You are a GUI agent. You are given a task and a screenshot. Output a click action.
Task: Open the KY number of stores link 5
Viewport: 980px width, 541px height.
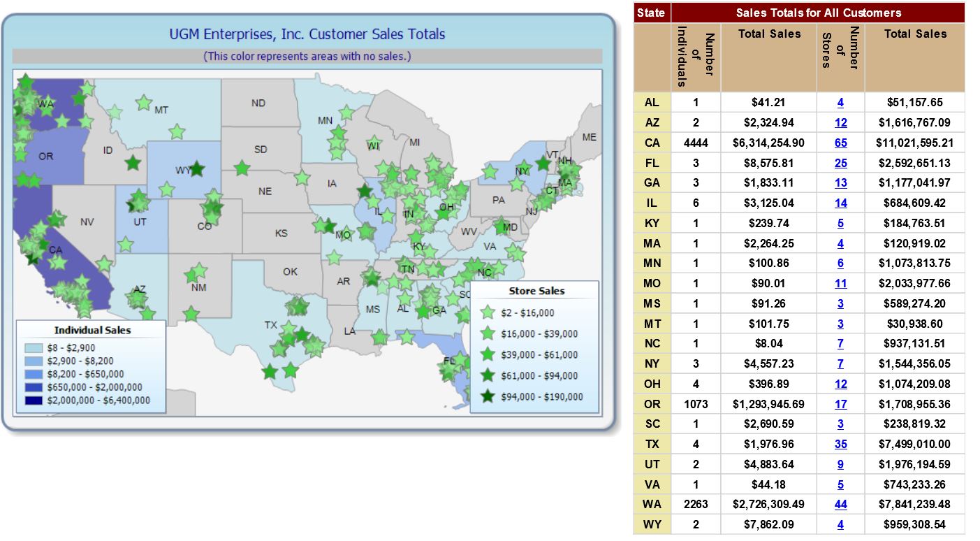(840, 223)
